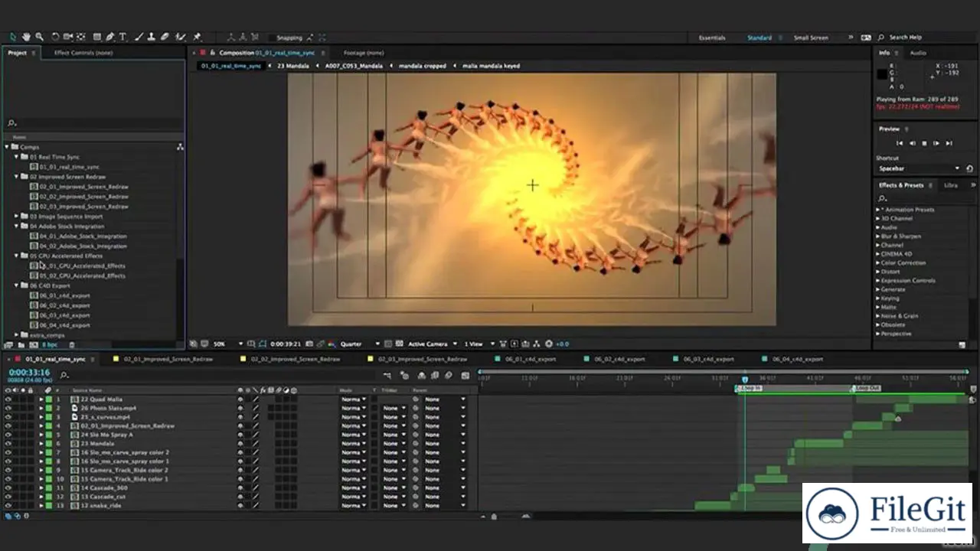Click the green label swatch of 23 Mandala
980x551 pixels.
point(49,443)
